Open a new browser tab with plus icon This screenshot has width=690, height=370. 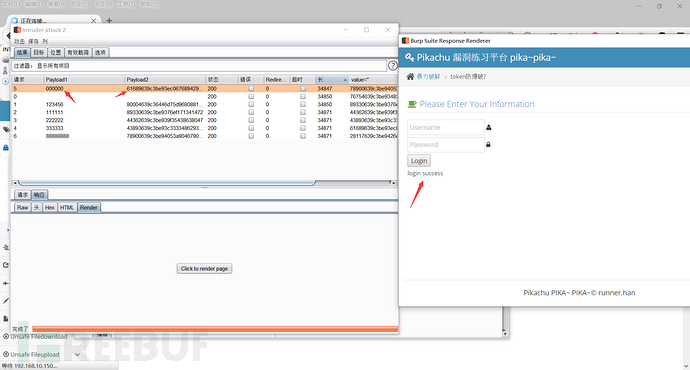pyautogui.click(x=109, y=20)
